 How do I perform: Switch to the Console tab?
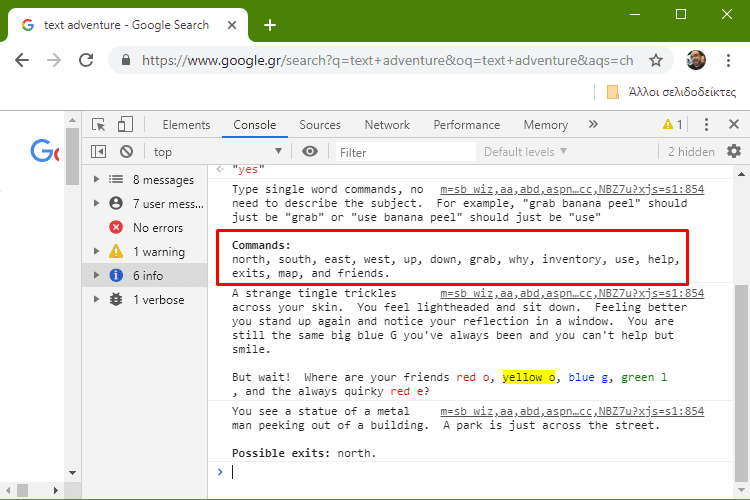point(254,125)
